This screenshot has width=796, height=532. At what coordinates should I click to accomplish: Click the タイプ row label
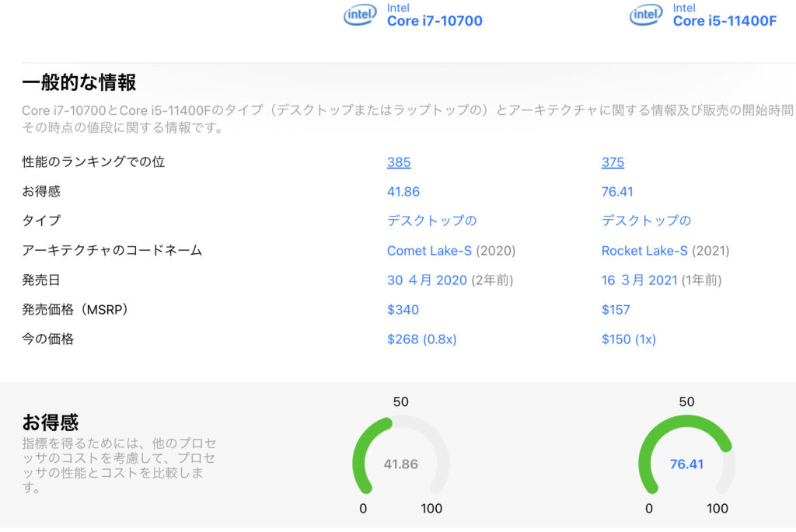click(x=41, y=221)
